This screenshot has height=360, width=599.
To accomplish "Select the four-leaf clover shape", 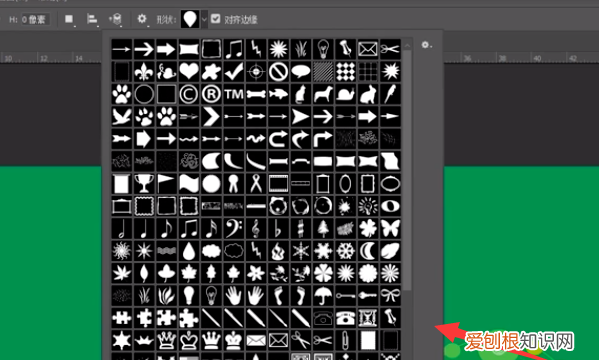I will coord(368,228).
